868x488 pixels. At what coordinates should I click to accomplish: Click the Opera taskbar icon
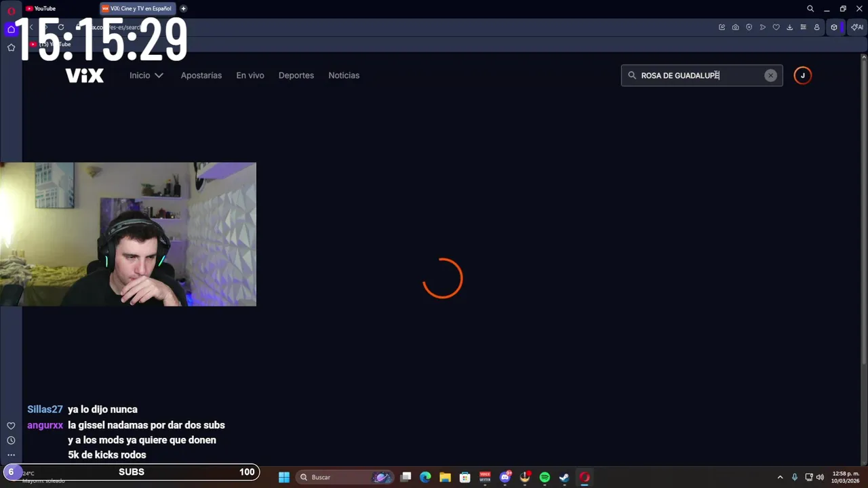[x=585, y=477]
